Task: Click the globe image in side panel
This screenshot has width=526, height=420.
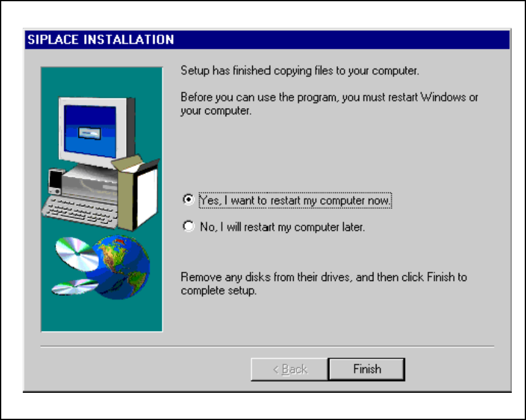Action: pos(120,267)
